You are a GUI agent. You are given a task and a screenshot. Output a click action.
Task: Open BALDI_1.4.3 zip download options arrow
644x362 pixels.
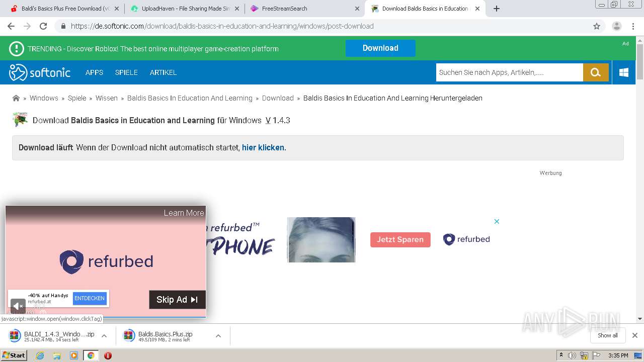click(x=104, y=336)
